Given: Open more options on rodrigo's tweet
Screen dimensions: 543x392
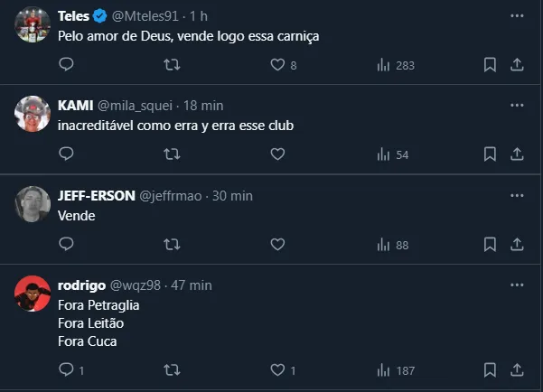Looking at the screenshot, I should pos(517,285).
